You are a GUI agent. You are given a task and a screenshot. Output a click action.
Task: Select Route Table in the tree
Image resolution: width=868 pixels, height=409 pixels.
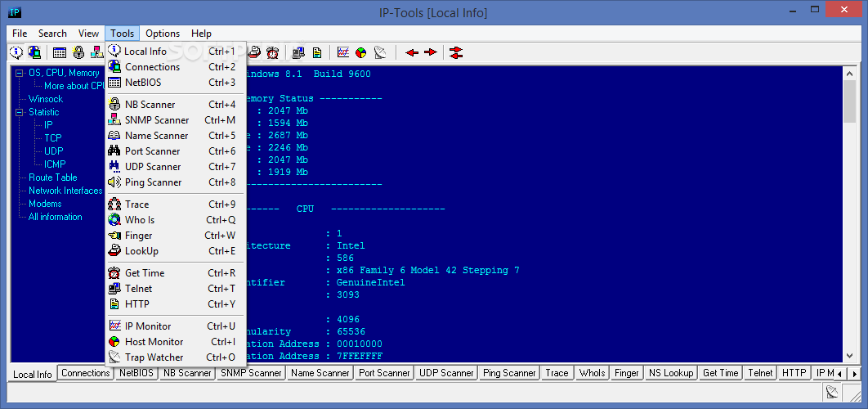click(x=52, y=178)
